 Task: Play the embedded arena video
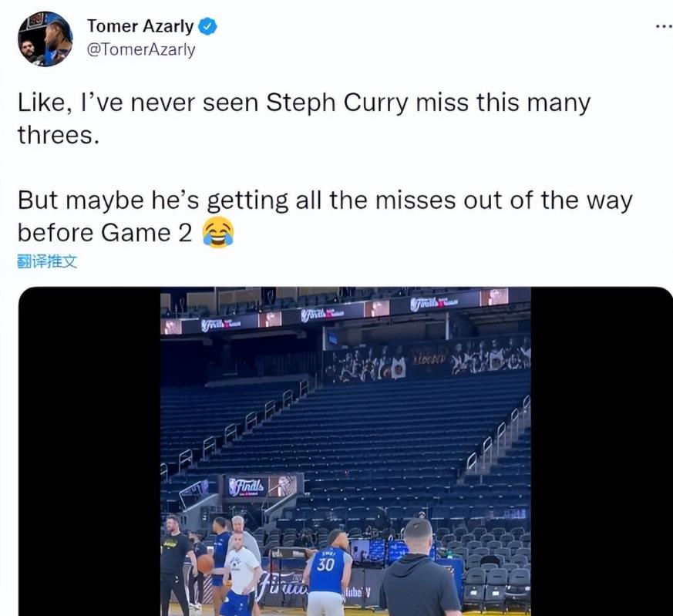pos(345,451)
